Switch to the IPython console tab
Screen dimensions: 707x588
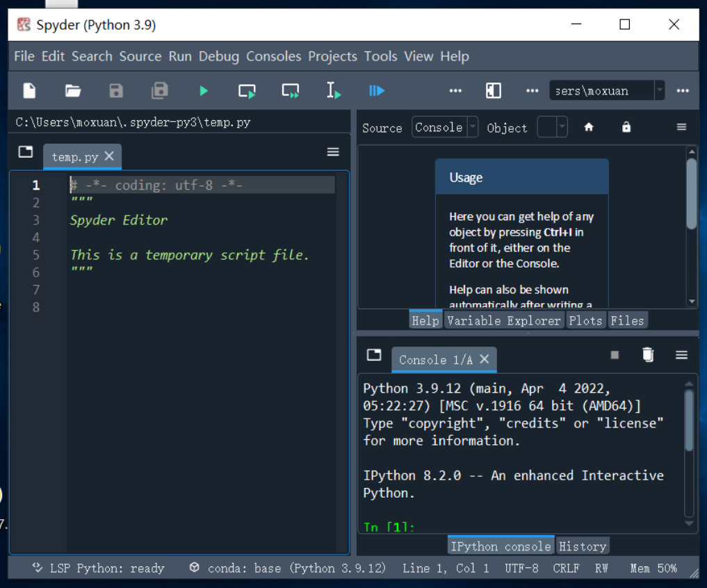pyautogui.click(x=501, y=546)
